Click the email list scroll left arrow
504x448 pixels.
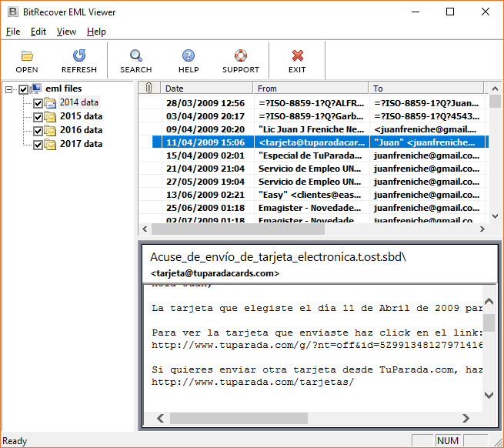pos(145,229)
